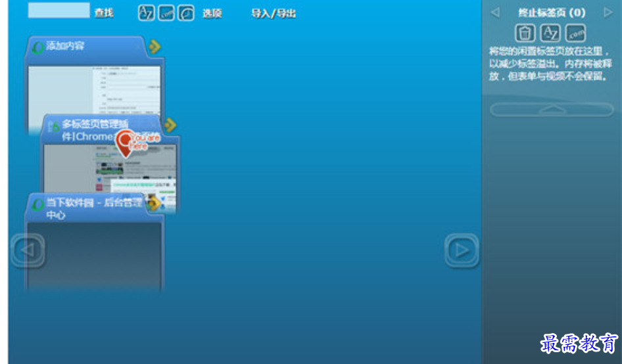Viewport: 622px width, 364px height.
Task: Suspend the 当下软件园 tab with yellow arrow
Action: 155,204
